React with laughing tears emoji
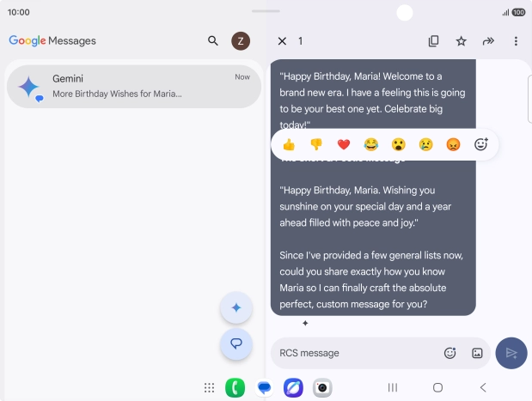This screenshot has width=532, height=401. [370, 145]
